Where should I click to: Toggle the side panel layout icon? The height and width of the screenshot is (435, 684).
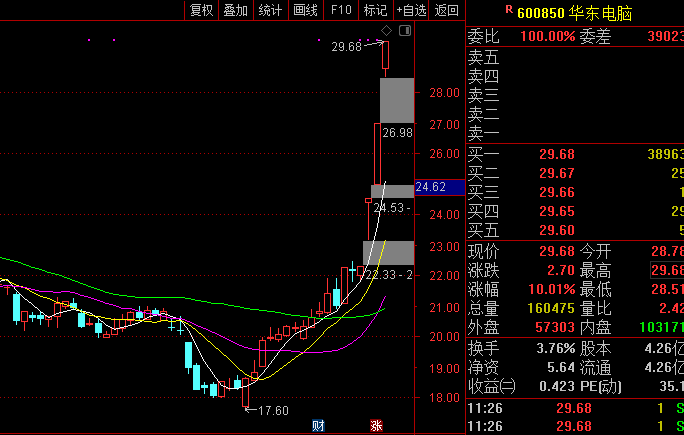point(405,31)
